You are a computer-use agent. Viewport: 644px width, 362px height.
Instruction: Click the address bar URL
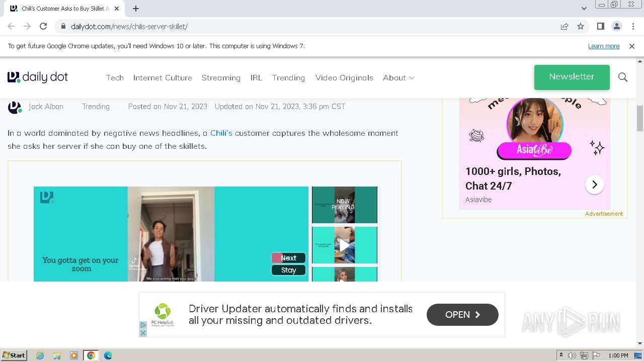click(129, 26)
